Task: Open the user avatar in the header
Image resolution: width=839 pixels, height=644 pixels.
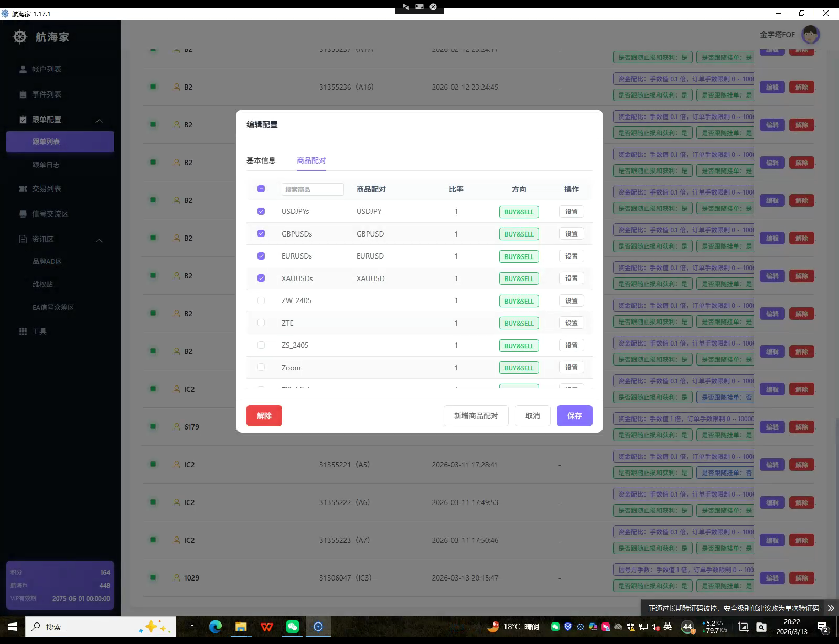Action: (810, 35)
